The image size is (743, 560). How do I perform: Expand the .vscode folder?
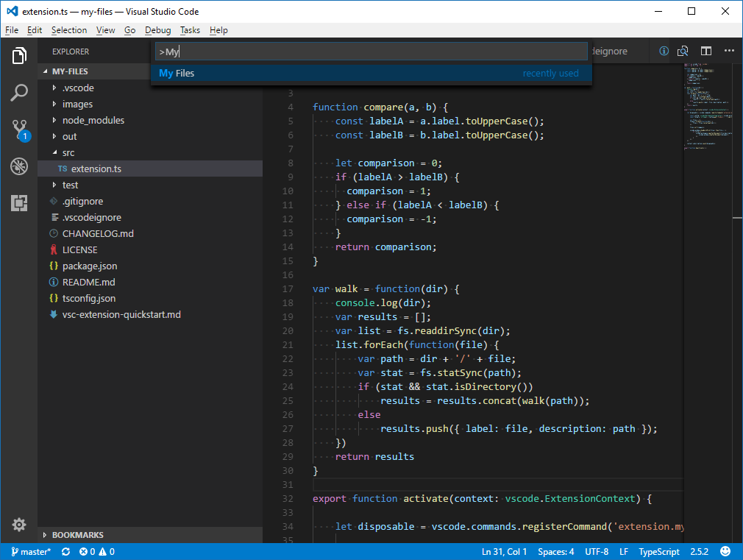150,88
